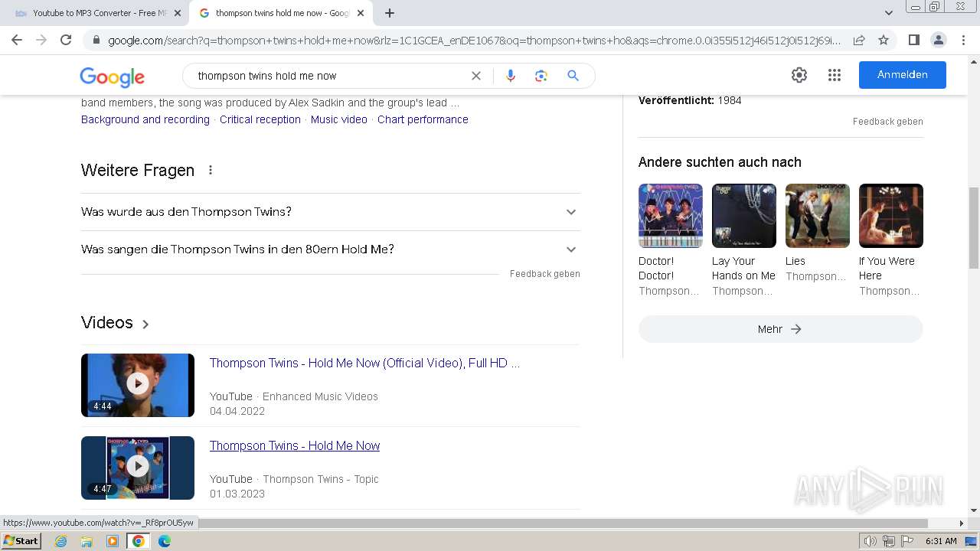This screenshot has width=980, height=551.
Task: Open Chrome profile avatar icon
Action: pyautogui.click(x=938, y=40)
